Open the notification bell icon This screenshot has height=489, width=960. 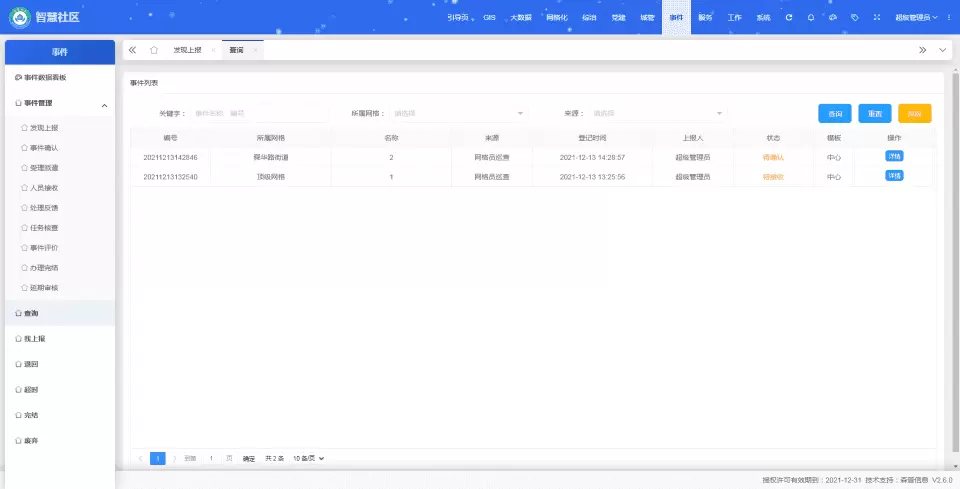(x=811, y=18)
